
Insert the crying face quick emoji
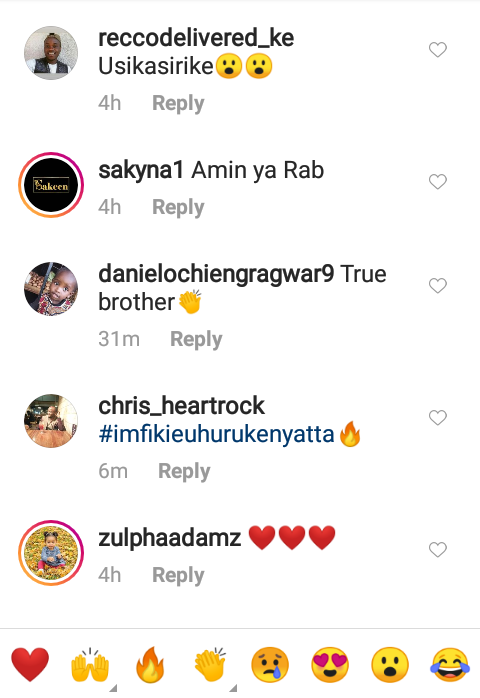click(x=270, y=665)
